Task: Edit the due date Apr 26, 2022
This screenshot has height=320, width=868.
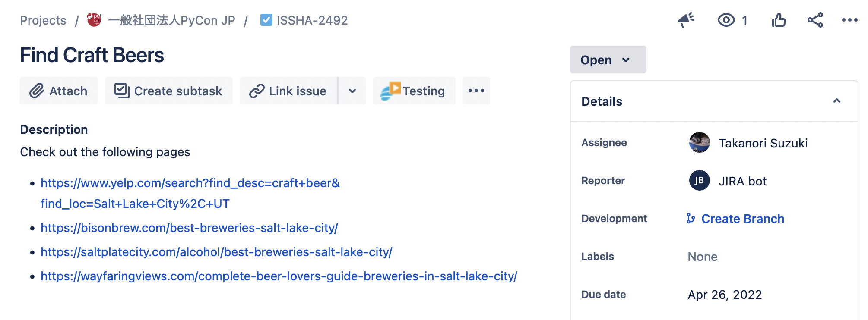Action: tap(725, 295)
